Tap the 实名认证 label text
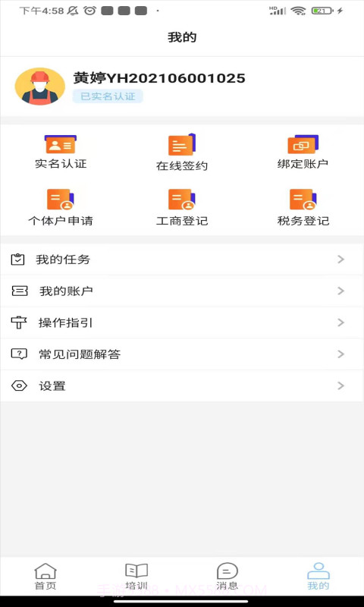The height and width of the screenshot is (607, 364). click(x=61, y=164)
